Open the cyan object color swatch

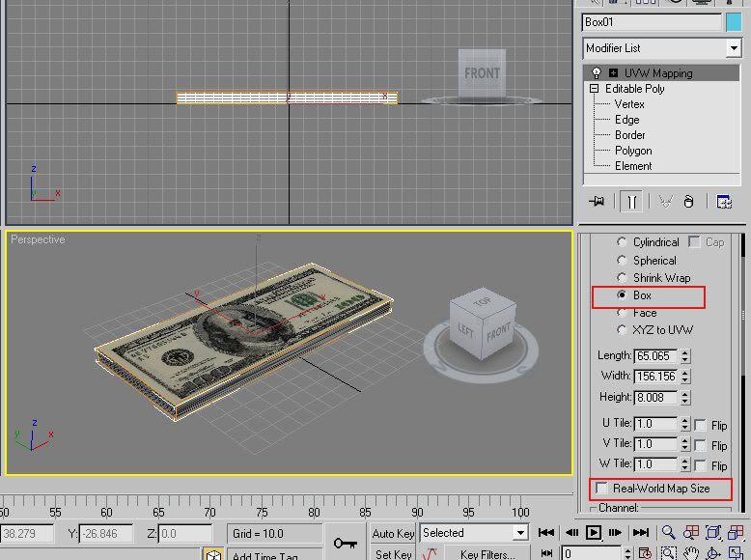coord(734,22)
